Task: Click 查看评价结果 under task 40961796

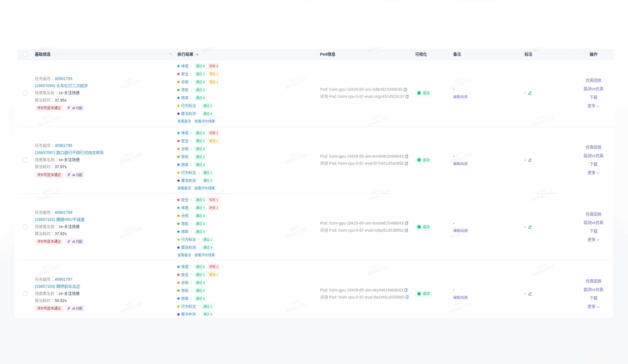Action: [205, 255]
